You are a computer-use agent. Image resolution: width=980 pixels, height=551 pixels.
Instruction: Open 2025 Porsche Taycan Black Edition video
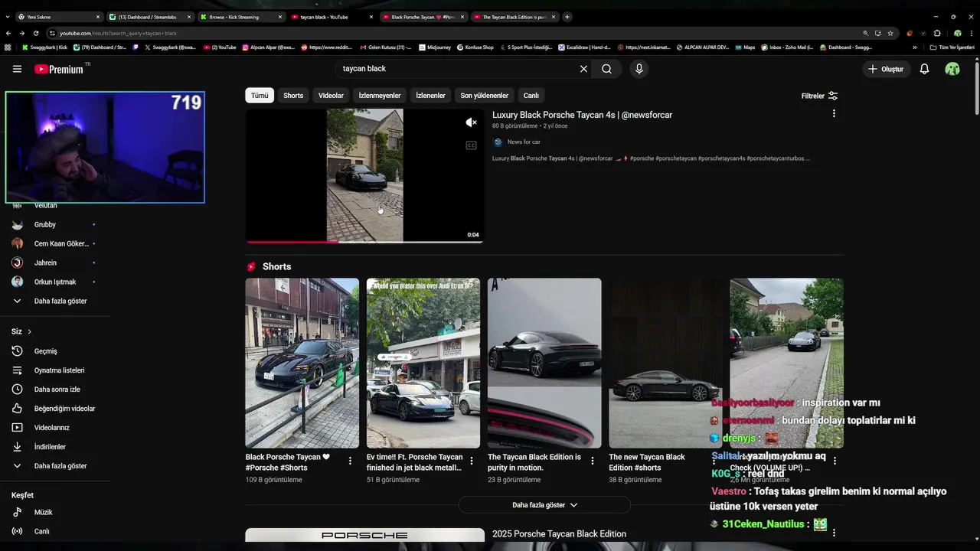559,534
